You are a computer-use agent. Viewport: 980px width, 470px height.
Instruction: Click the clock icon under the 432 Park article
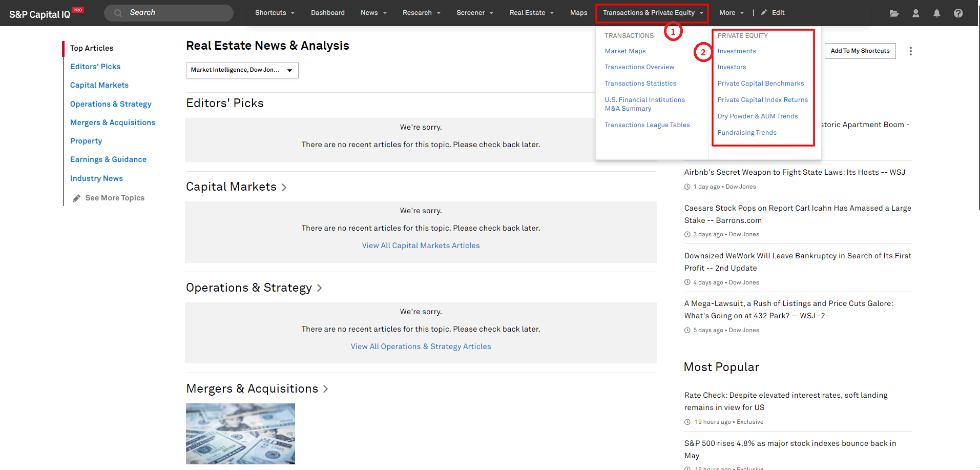click(x=687, y=331)
